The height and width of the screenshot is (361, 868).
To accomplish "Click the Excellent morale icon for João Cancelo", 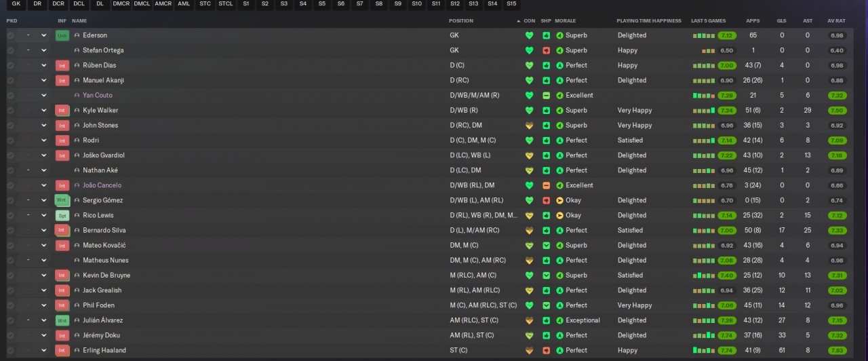I will point(559,185).
